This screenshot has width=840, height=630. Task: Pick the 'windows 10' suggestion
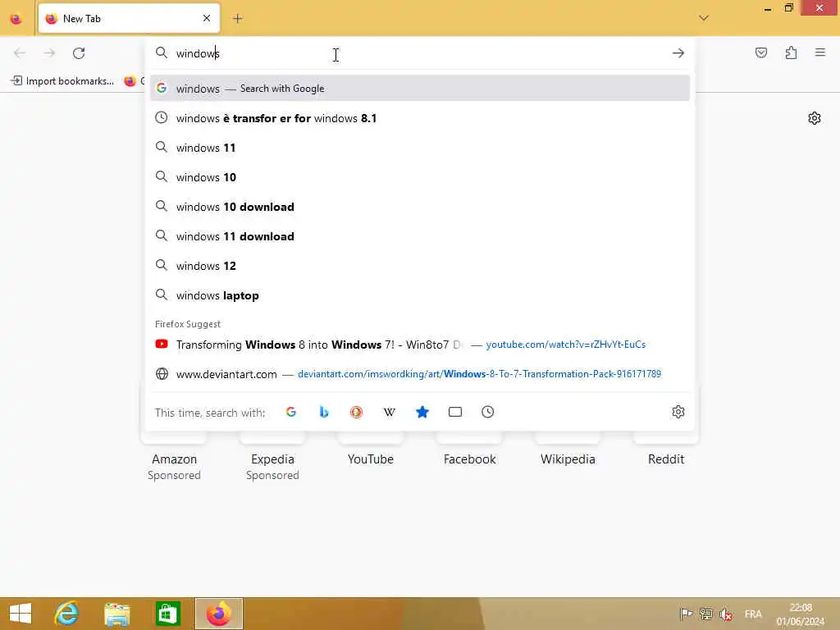pos(419,177)
